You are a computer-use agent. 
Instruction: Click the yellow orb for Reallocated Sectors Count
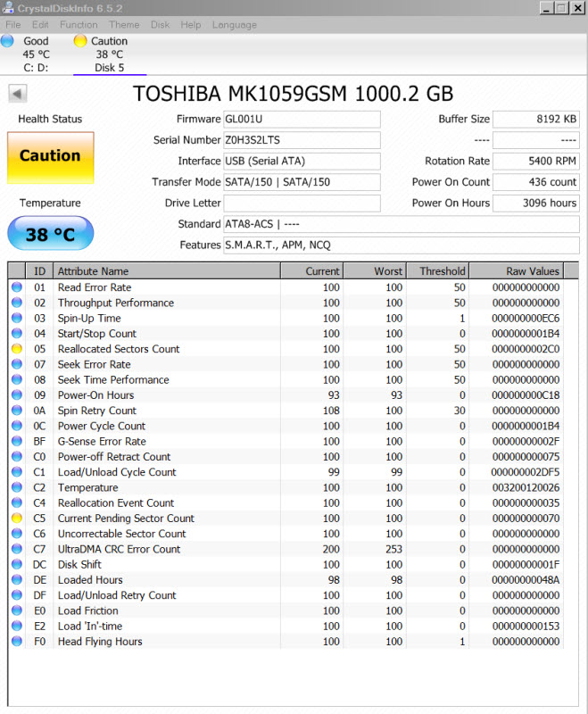pyautogui.click(x=17, y=349)
